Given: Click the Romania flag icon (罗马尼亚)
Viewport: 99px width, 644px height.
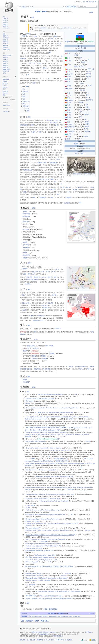Looking at the screenshot, I should click(x=66, y=69).
